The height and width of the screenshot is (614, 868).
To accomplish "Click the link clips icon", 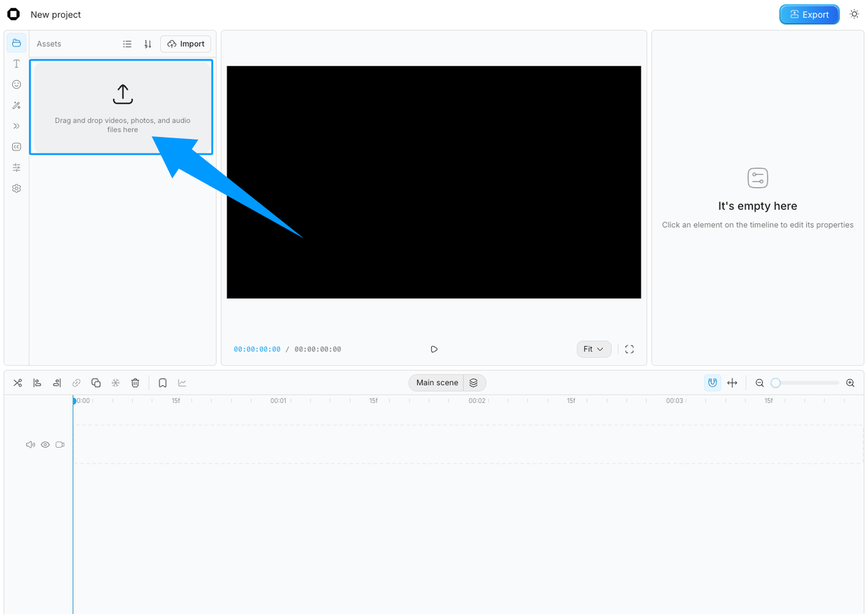I will pyautogui.click(x=77, y=383).
